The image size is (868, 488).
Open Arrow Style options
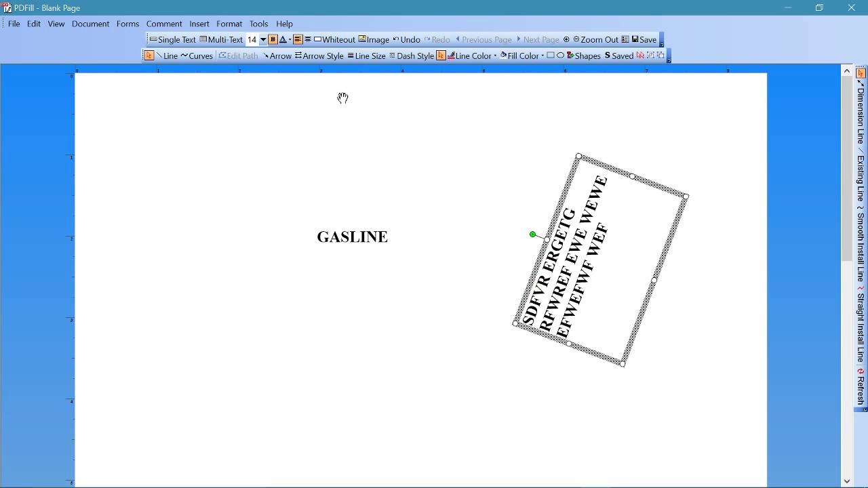[x=319, y=56]
